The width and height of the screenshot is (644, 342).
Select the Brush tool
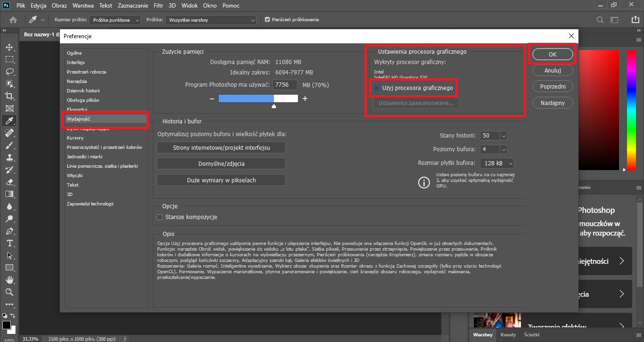9,145
